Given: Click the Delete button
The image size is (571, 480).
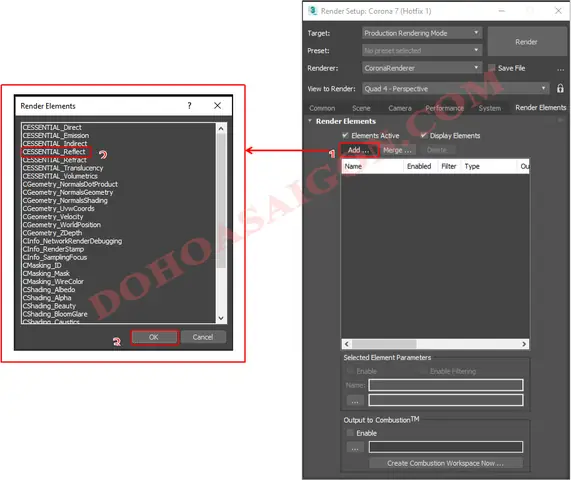Looking at the screenshot, I should [437, 150].
